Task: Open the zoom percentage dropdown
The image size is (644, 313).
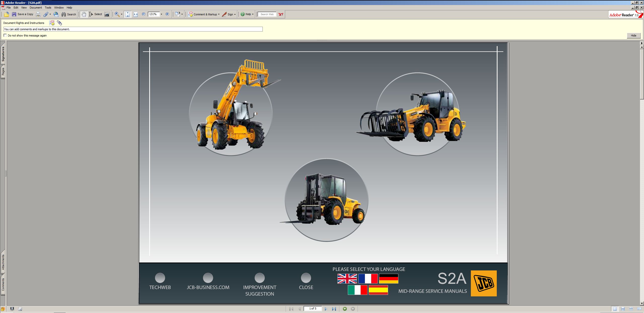Action: (162, 14)
